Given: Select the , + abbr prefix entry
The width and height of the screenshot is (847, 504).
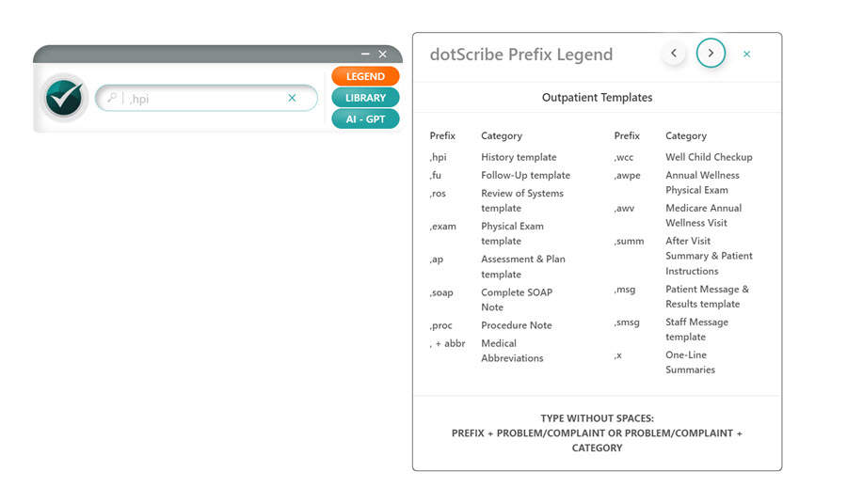Looking at the screenshot, I should pos(447,343).
